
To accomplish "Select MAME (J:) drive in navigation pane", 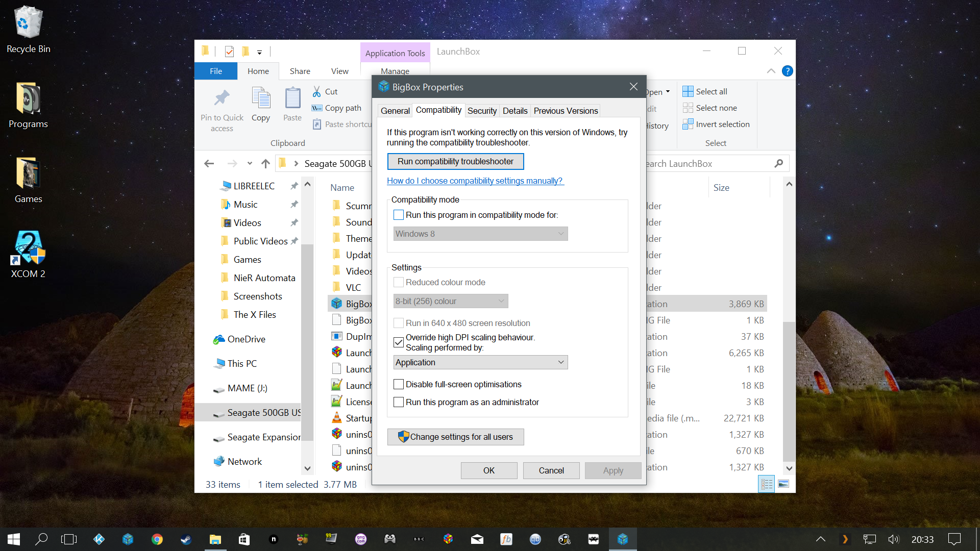I will pos(247,388).
